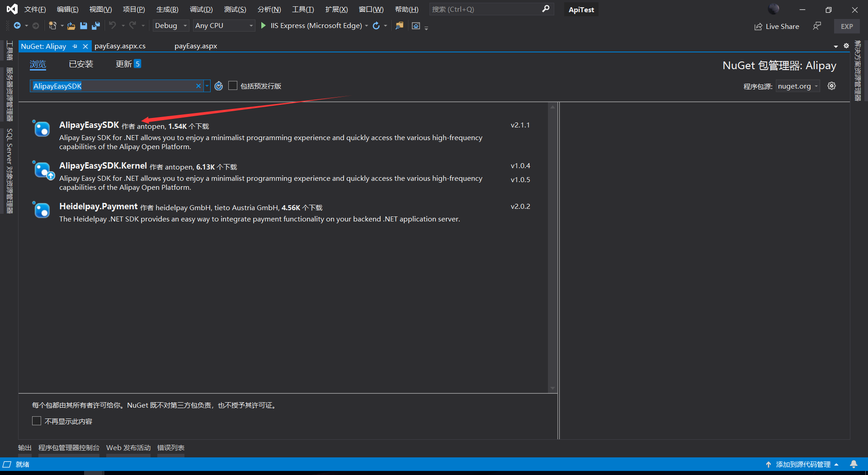
Task: Click the New Project toolbar icon
Action: (x=52, y=26)
